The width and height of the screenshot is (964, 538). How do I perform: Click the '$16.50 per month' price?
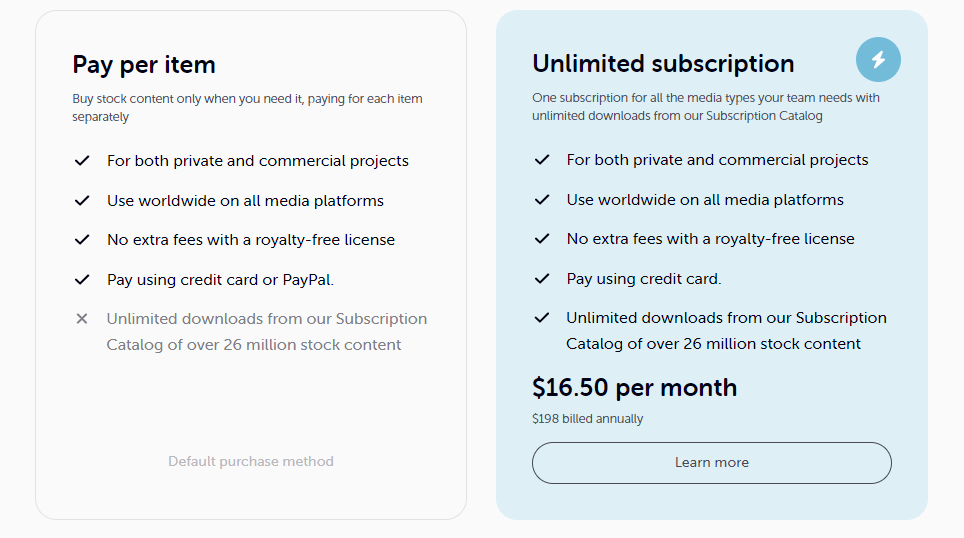tap(634, 388)
